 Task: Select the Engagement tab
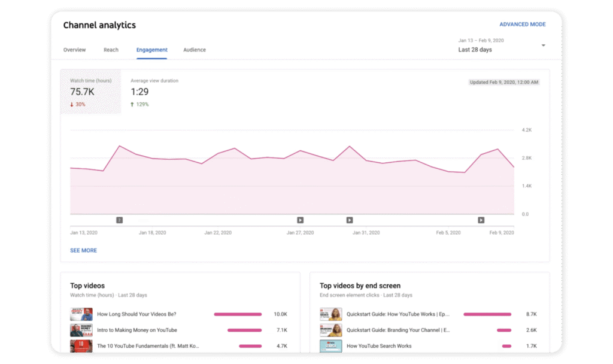click(151, 50)
